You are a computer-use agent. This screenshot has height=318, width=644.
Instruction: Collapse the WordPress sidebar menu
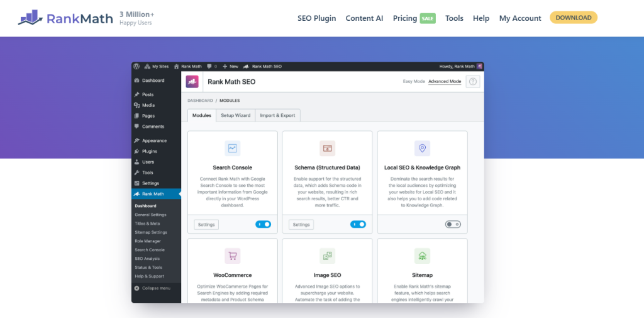[152, 288]
